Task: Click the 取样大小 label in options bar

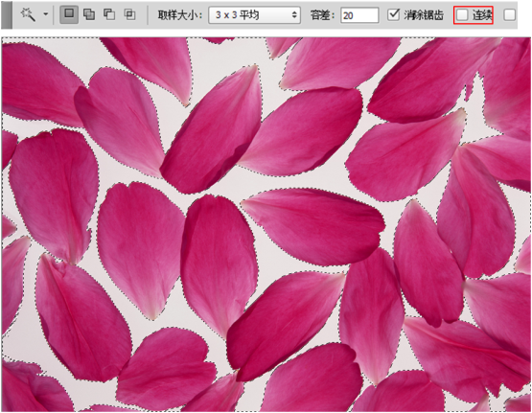Action: [x=179, y=15]
